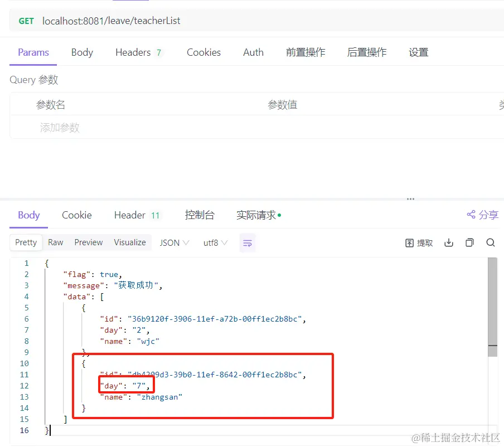This screenshot has width=504, height=447.
Task: Select the Pretty view mode
Action: click(x=26, y=242)
